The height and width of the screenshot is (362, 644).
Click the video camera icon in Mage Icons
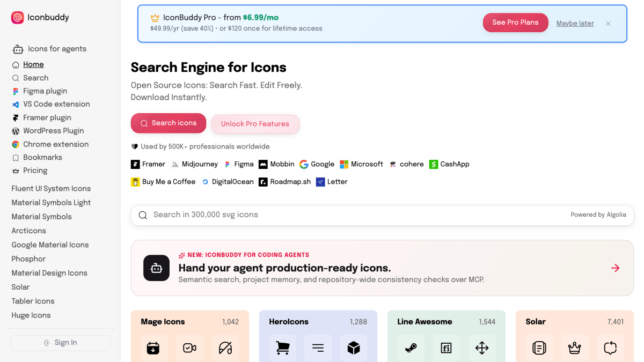click(x=189, y=348)
